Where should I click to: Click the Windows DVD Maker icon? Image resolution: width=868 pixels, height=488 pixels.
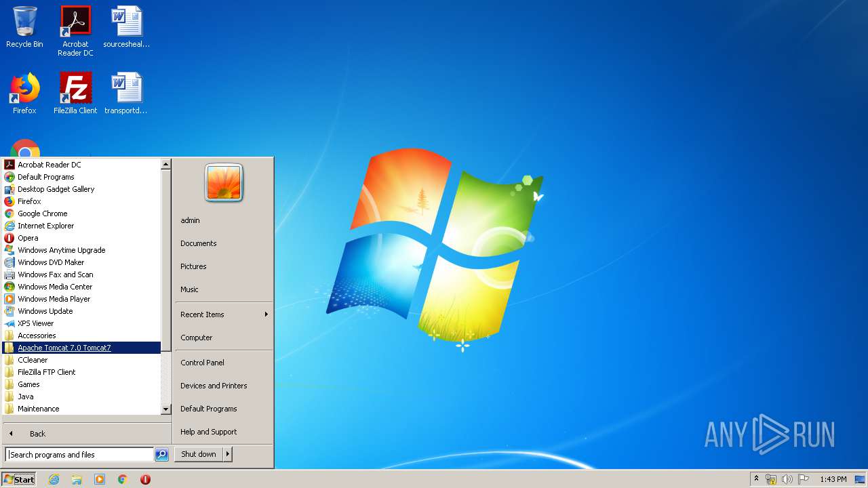click(x=9, y=262)
